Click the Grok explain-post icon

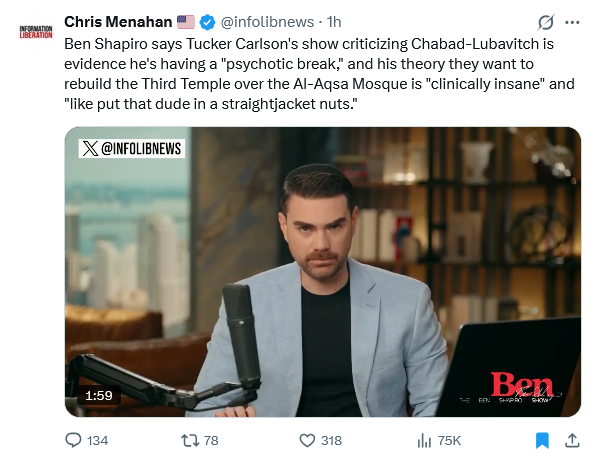click(x=546, y=23)
